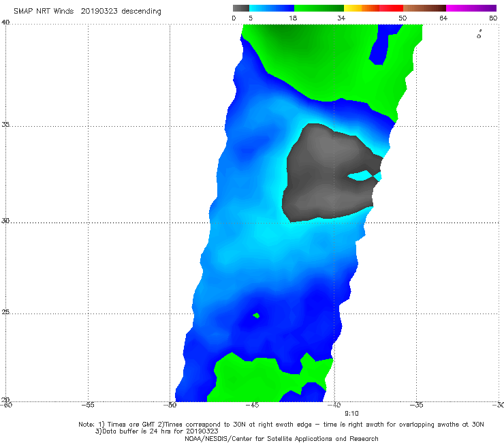
Task: Click the word 'descending' in the title
Action: coord(141,12)
